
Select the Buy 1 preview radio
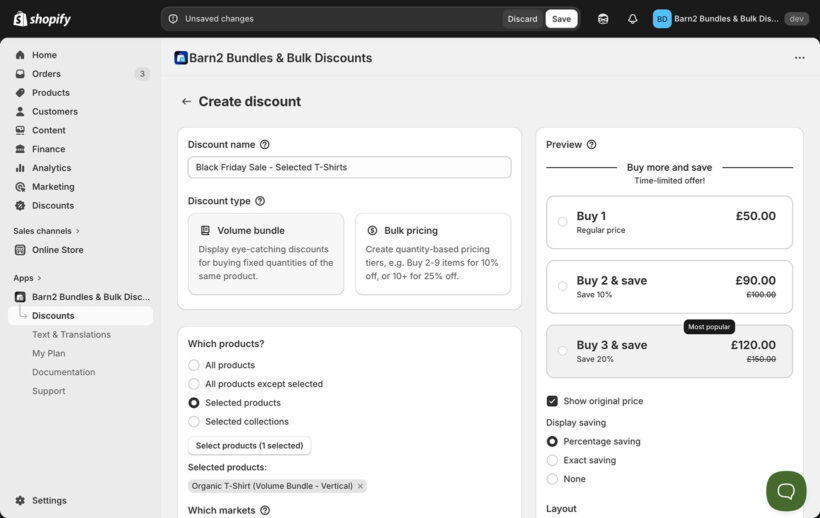563,222
